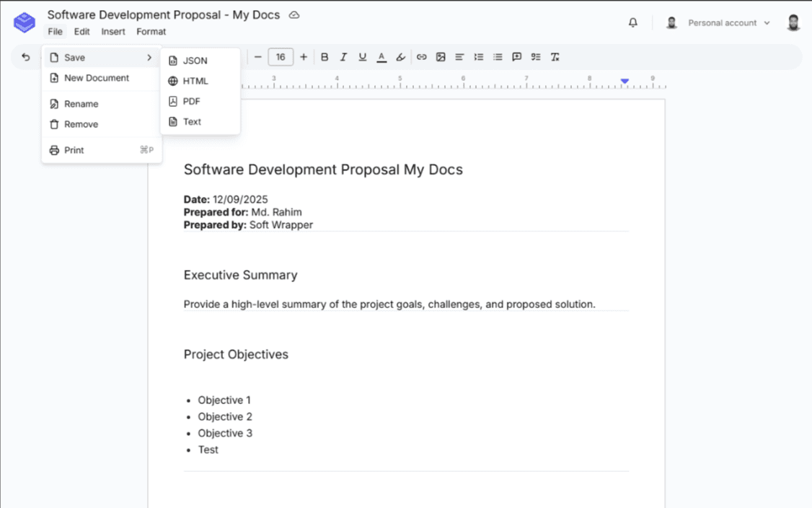
Task: Clear text formatting
Action: 554,57
